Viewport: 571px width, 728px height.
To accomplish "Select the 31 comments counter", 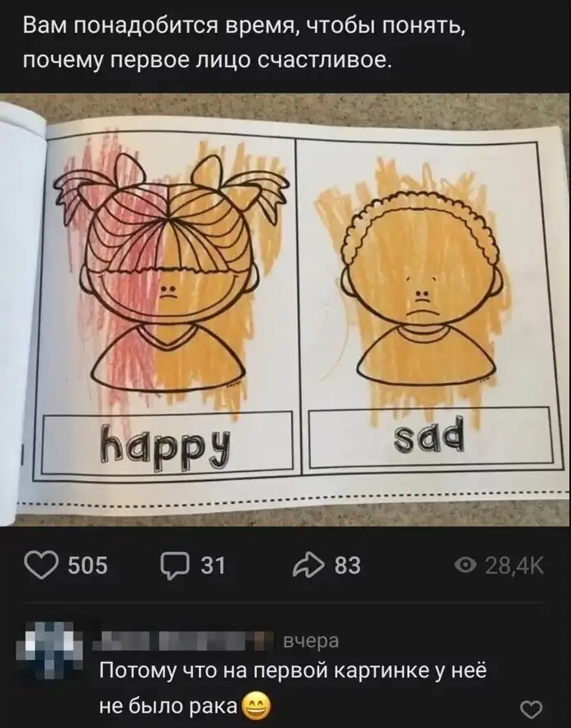I will tap(213, 565).
